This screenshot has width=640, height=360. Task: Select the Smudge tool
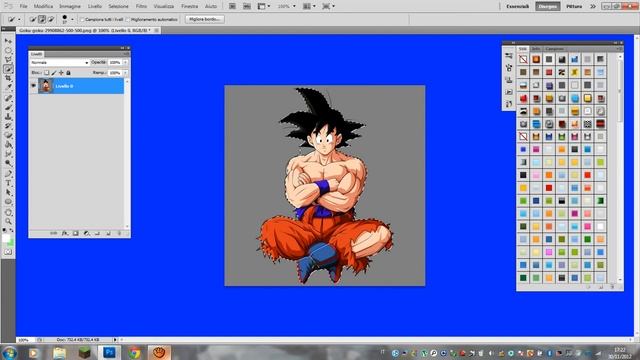click(8, 154)
